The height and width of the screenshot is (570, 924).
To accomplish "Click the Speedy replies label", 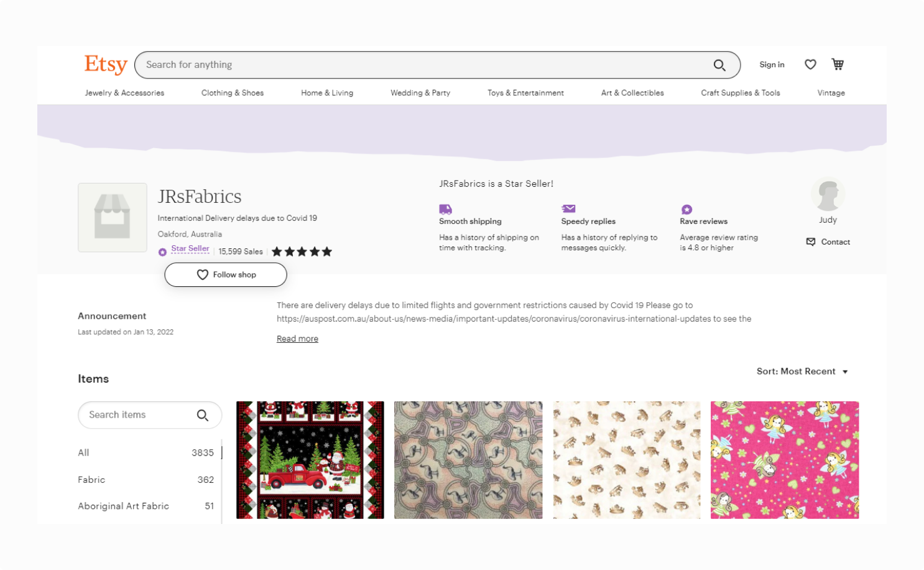I will [x=588, y=222].
